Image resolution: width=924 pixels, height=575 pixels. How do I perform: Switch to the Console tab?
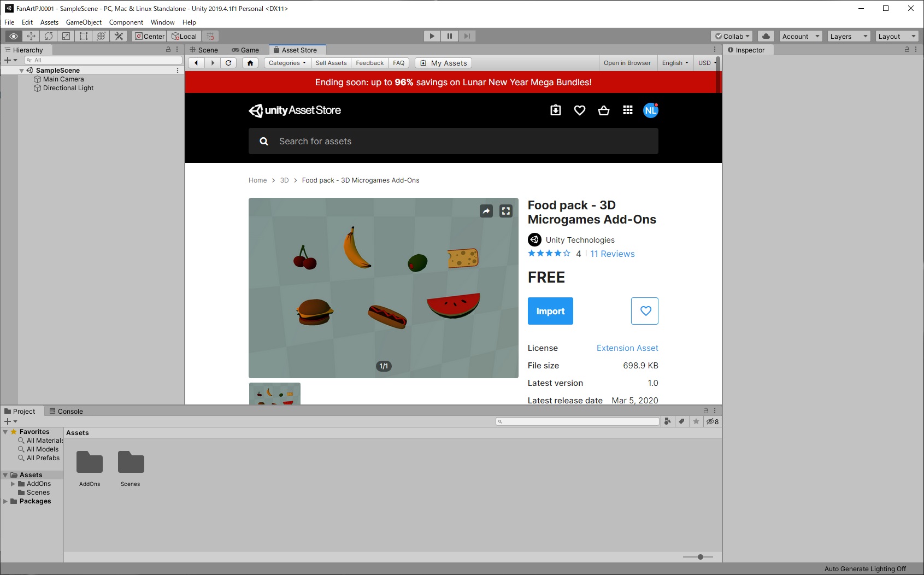(x=66, y=411)
